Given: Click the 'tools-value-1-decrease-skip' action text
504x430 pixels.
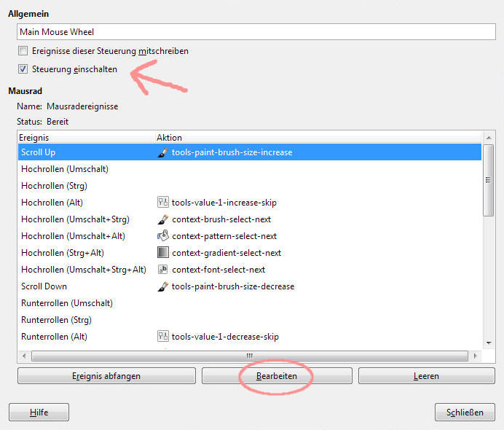Looking at the screenshot, I should 225,337.
